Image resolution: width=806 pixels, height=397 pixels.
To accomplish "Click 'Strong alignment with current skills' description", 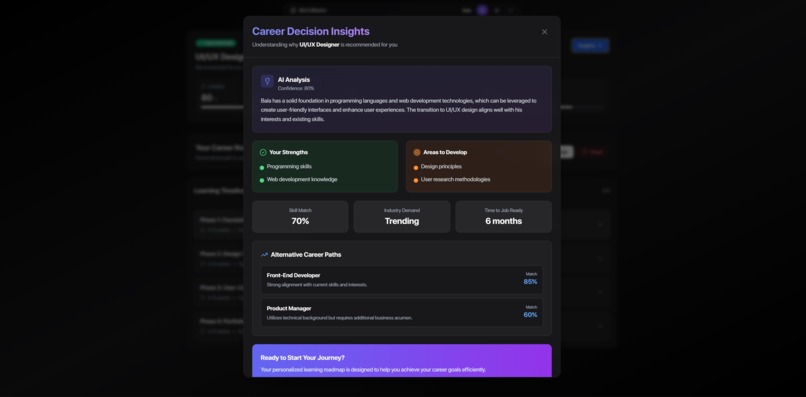I will tap(317, 285).
